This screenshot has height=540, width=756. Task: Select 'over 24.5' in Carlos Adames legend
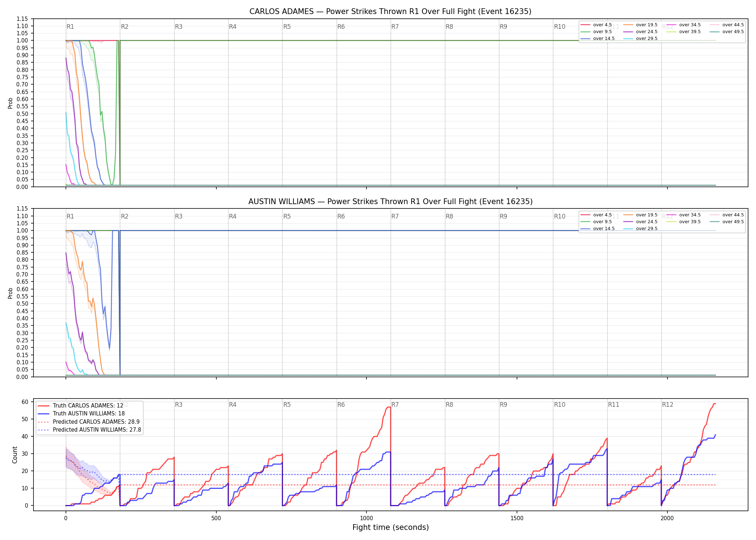click(640, 32)
